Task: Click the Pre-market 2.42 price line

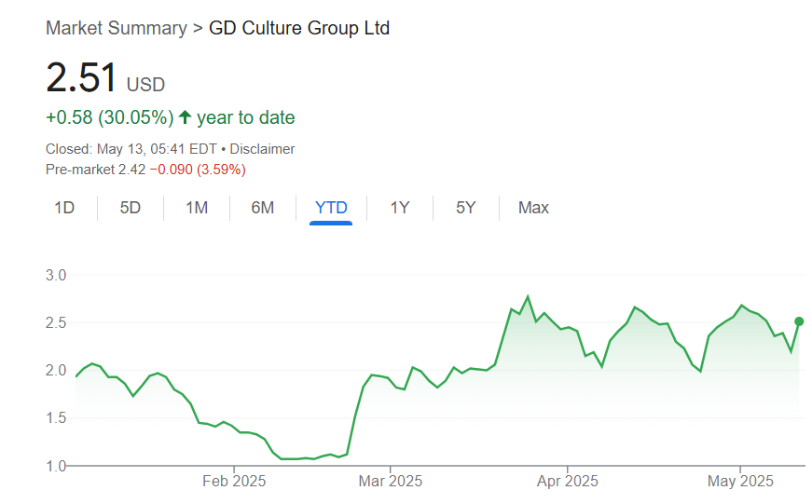Action: [x=145, y=170]
